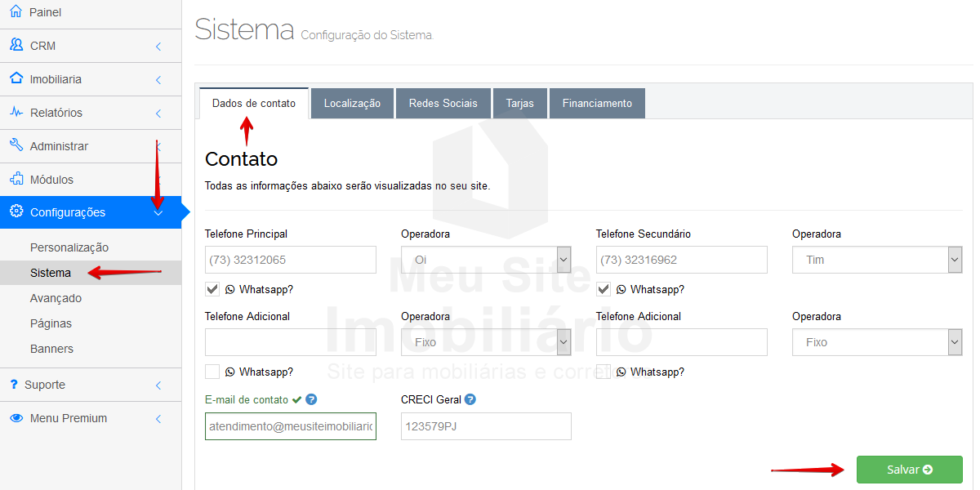
Task: Click the Menu Premium eye icon
Action: tap(16, 418)
